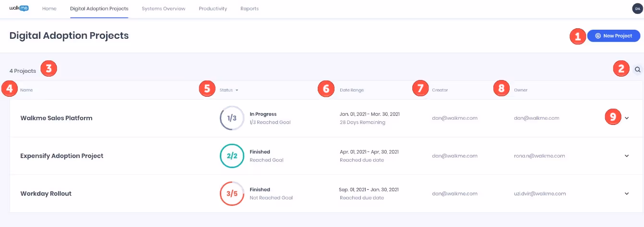This screenshot has height=227, width=644.
Task: Click the date "Sep. 01, 2021 - Jan. 30, 2021"
Action: tap(369, 190)
